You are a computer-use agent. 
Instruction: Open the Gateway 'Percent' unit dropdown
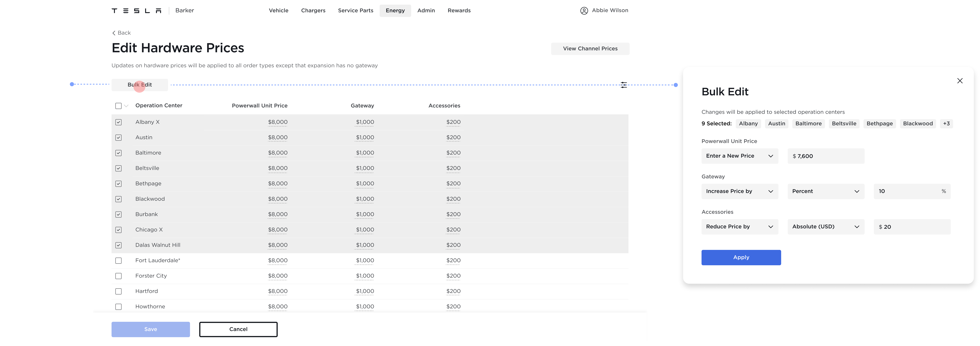click(x=826, y=191)
